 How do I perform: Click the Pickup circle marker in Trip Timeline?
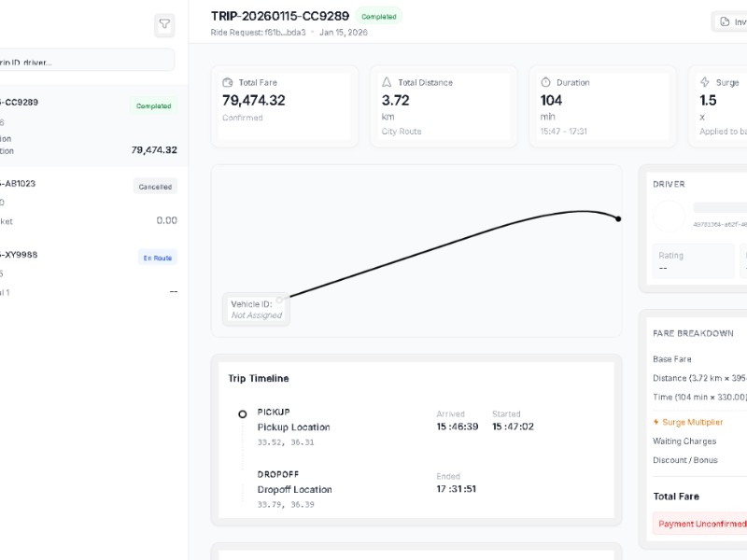tap(242, 413)
